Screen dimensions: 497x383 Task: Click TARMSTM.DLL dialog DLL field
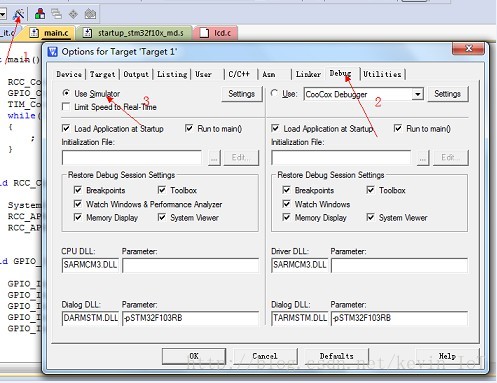click(299, 318)
